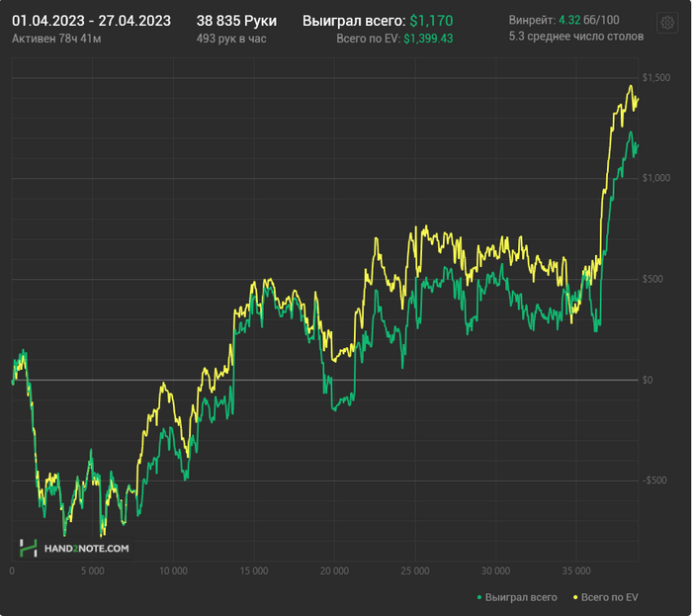Open chart settings gear icon
Viewport: 692px width, 616px height.
(667, 24)
